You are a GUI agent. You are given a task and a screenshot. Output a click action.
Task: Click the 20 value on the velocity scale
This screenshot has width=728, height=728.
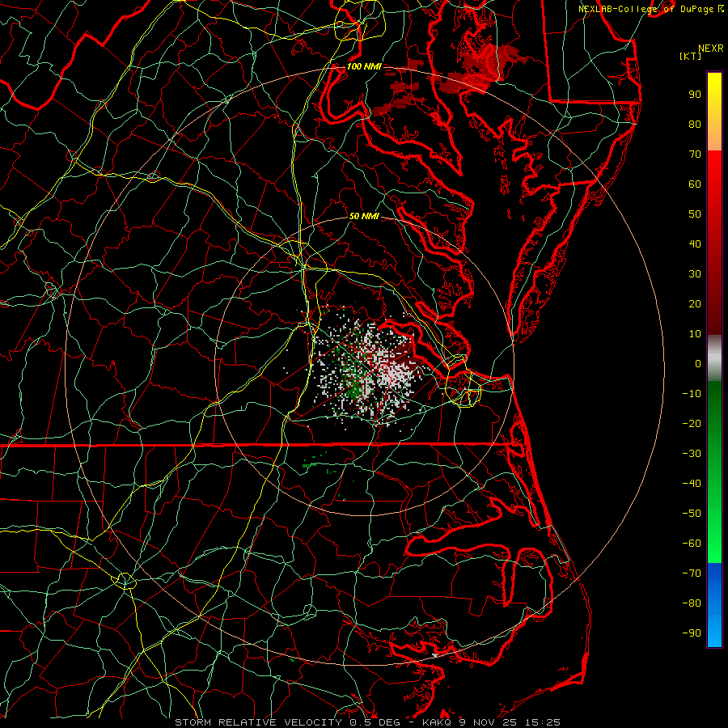point(695,303)
